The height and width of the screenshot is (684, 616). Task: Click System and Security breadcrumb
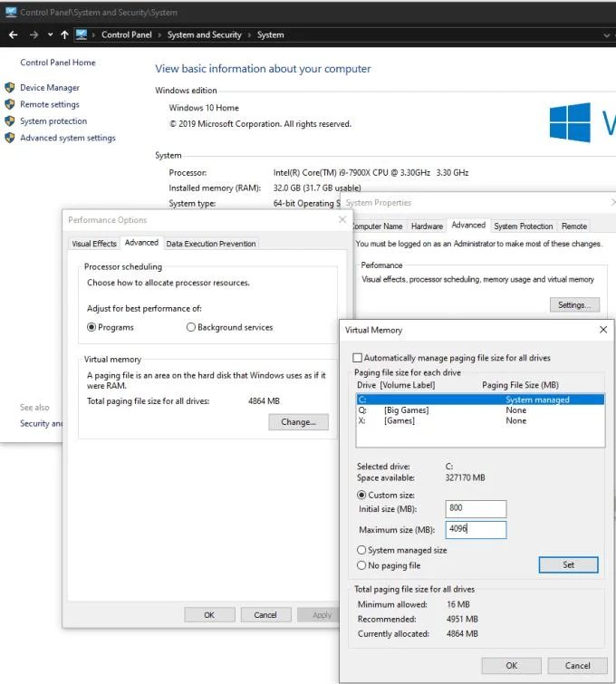tap(204, 35)
